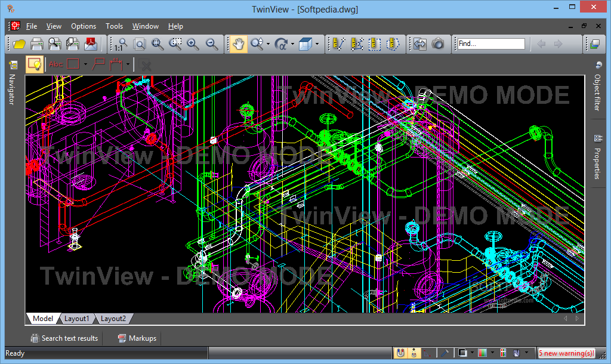Open the 3D view cube dropdown
Image resolution: width=611 pixels, height=364 pixels.
317,44
